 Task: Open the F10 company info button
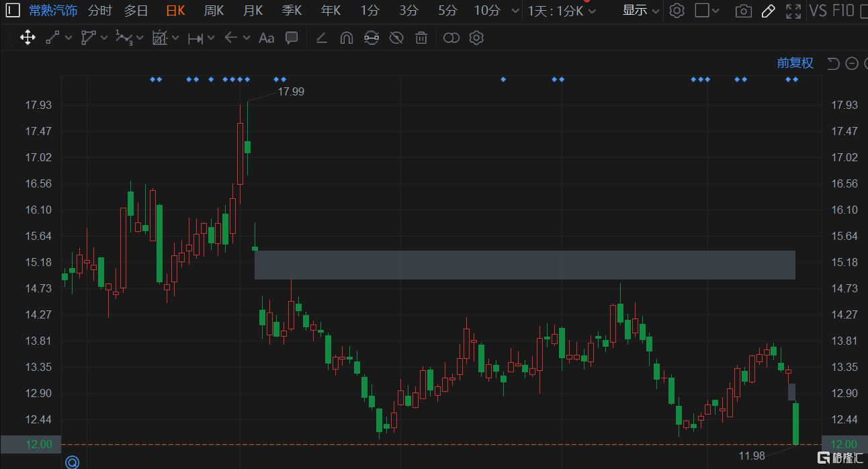[x=843, y=10]
